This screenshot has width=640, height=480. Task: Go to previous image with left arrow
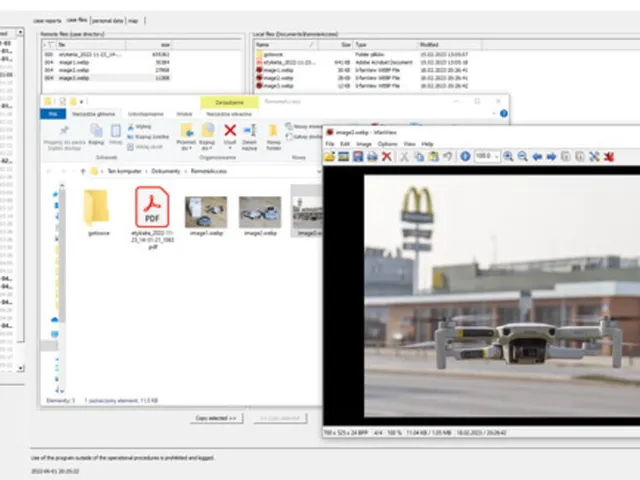[x=537, y=157]
